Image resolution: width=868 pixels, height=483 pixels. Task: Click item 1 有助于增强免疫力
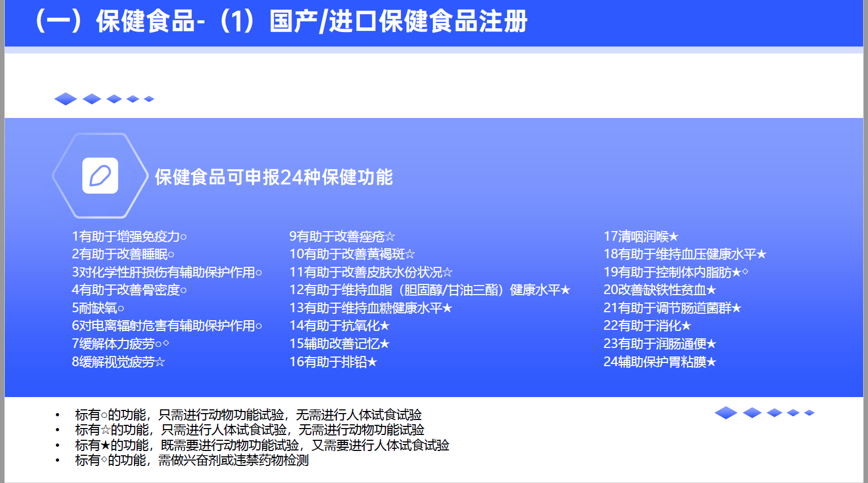click(x=129, y=236)
